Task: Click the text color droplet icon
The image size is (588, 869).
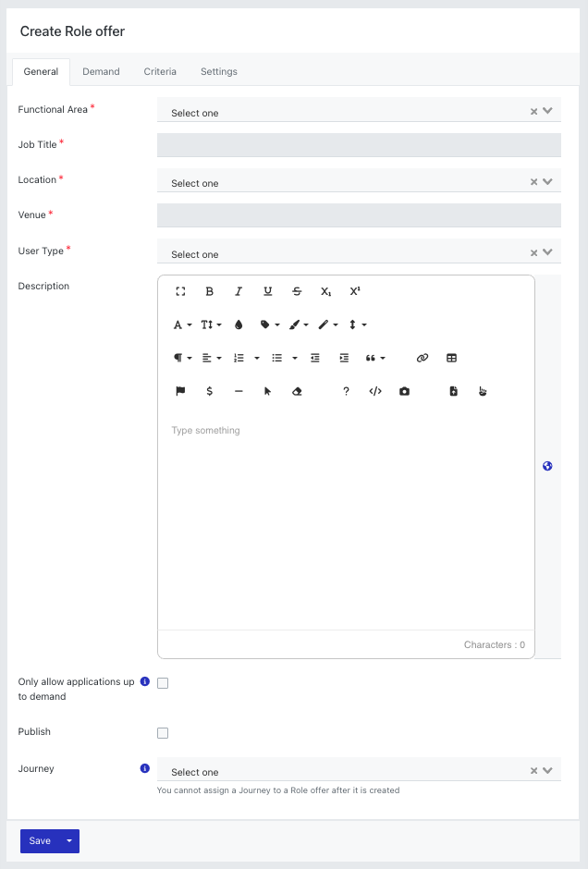Action: (239, 324)
